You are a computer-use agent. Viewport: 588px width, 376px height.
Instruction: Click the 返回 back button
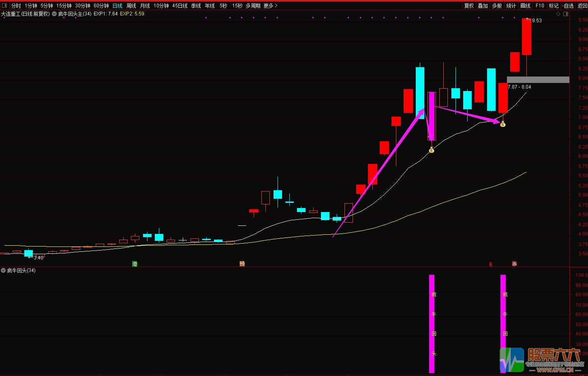(x=582, y=6)
